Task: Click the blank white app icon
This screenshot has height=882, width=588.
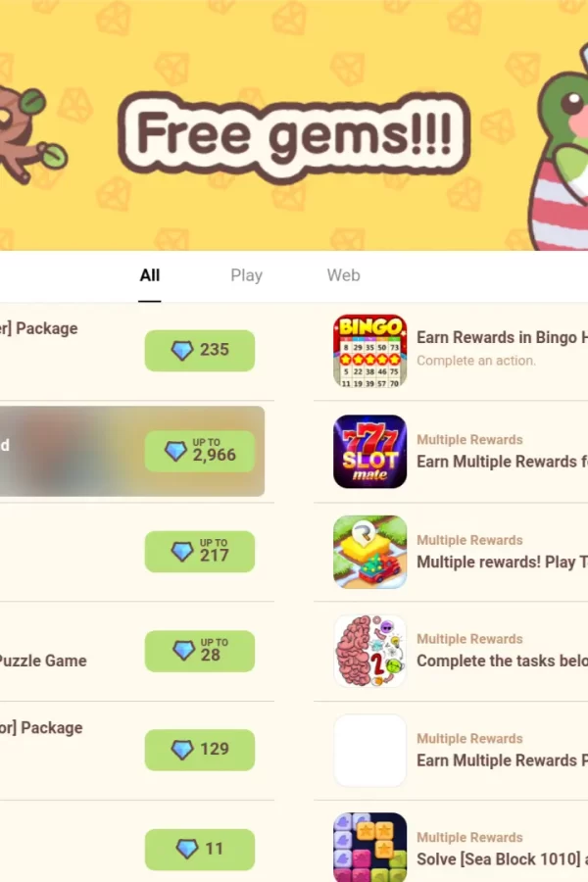Action: pos(369,751)
